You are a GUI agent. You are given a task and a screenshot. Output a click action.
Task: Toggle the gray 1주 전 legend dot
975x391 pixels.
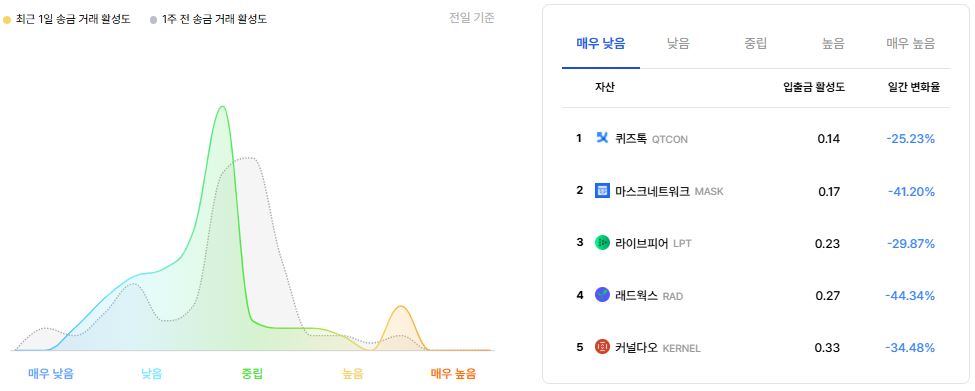click(154, 20)
